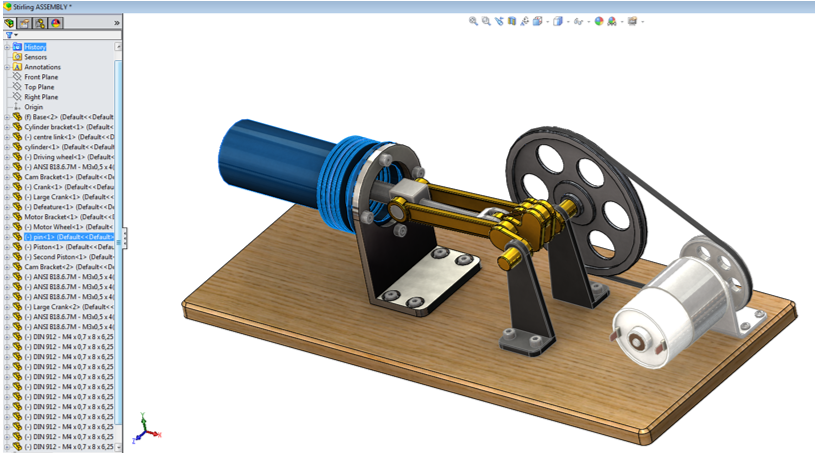Select Front Plane in feature tree

(x=40, y=77)
